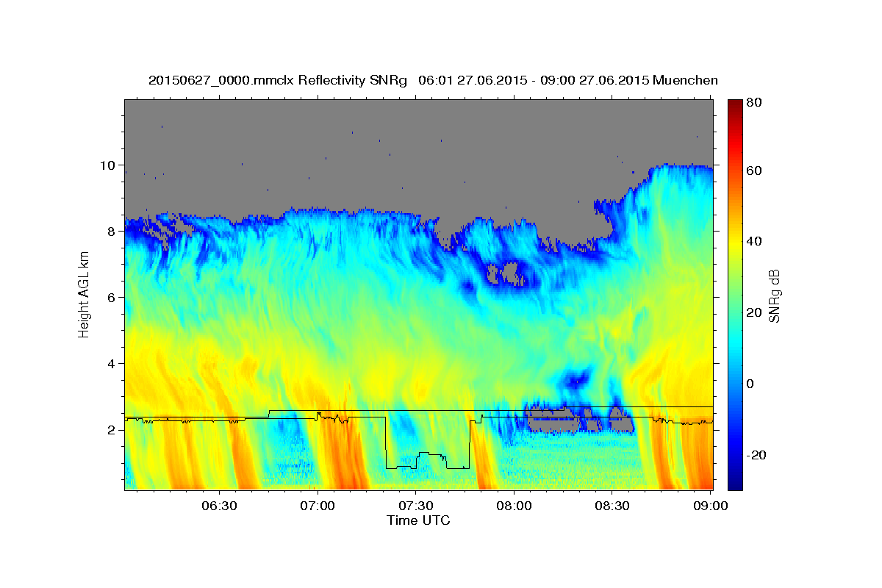Click the 09:00 time tick label
This screenshot has width=882, height=588.
click(x=711, y=506)
